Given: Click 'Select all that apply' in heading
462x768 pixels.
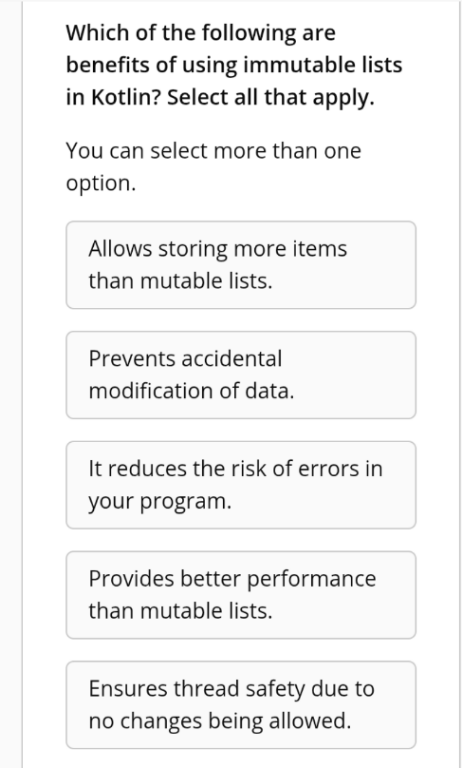Looking at the screenshot, I should (x=270, y=97).
